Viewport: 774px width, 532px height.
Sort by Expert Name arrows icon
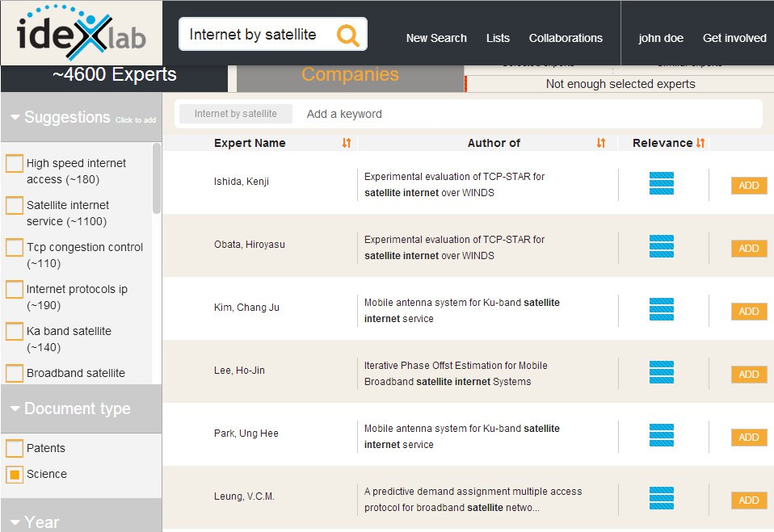point(347,143)
